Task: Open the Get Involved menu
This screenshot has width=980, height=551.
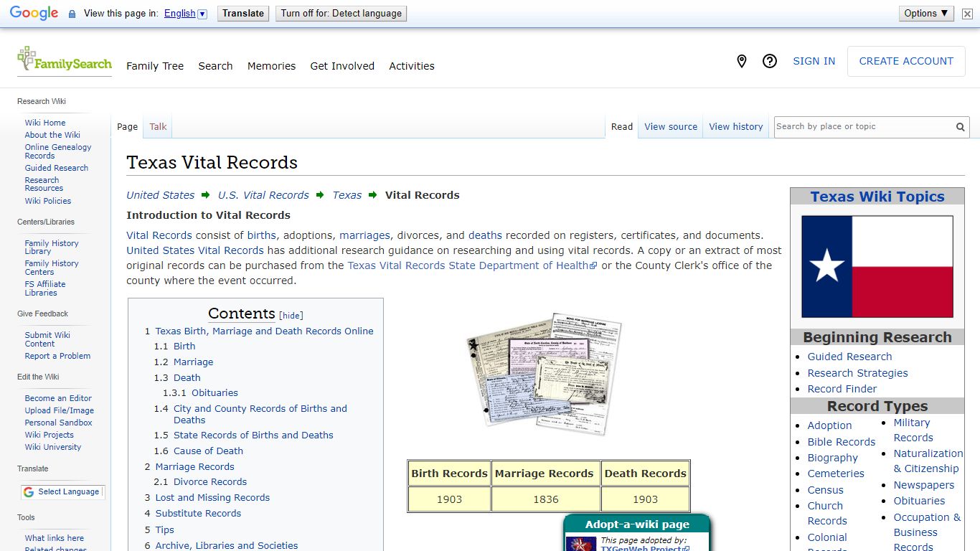Action: click(x=342, y=66)
